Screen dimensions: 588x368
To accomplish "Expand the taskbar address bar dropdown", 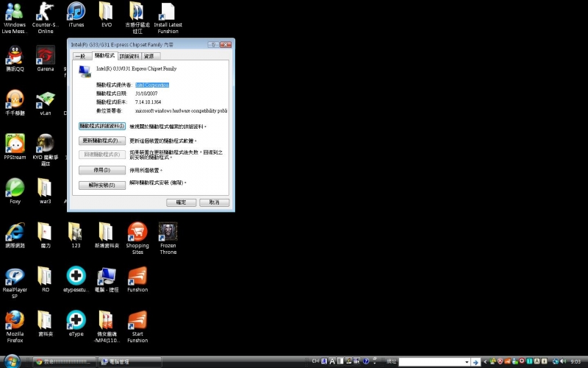I will tap(467, 362).
